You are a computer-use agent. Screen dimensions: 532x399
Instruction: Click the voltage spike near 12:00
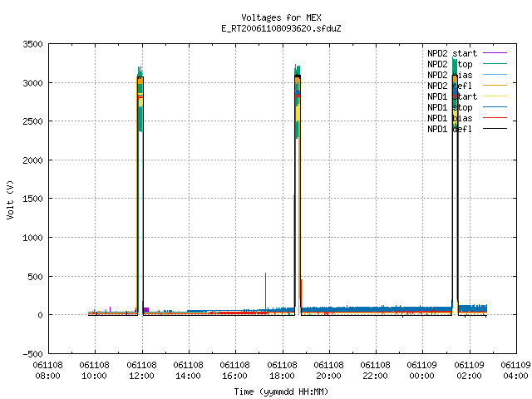[x=140, y=190]
